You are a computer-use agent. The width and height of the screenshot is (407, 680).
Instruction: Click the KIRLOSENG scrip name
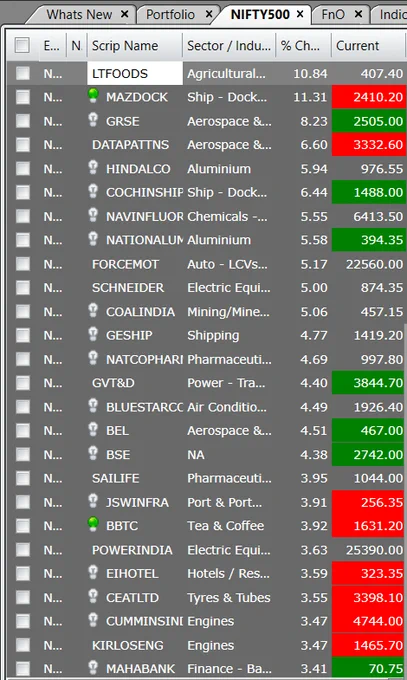(x=128, y=645)
